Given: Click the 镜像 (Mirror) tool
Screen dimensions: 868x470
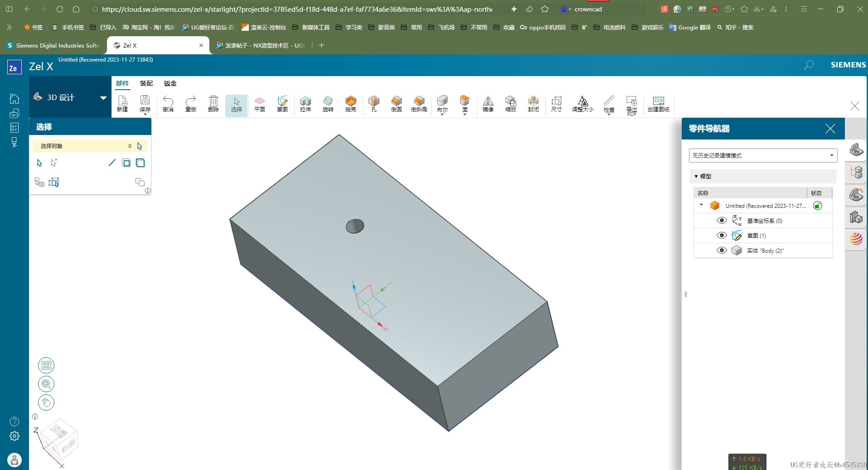Looking at the screenshot, I should coord(488,104).
